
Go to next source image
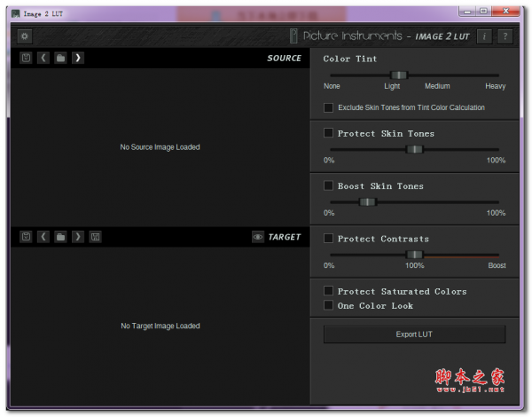(78, 58)
